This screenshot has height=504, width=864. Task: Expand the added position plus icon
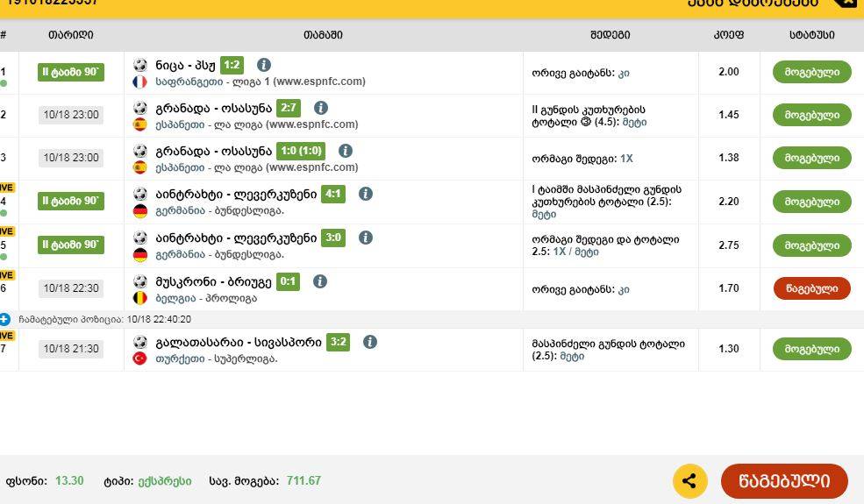point(5,319)
